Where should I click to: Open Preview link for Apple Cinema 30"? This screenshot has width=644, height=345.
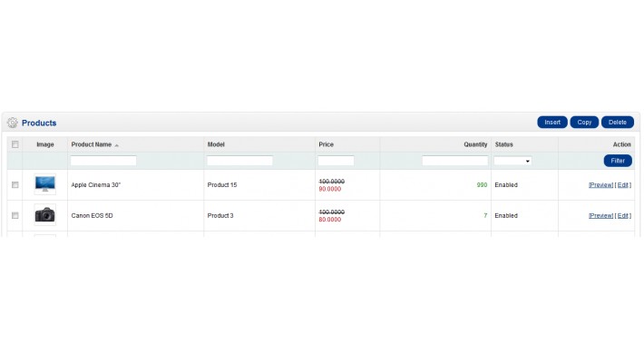(600, 185)
